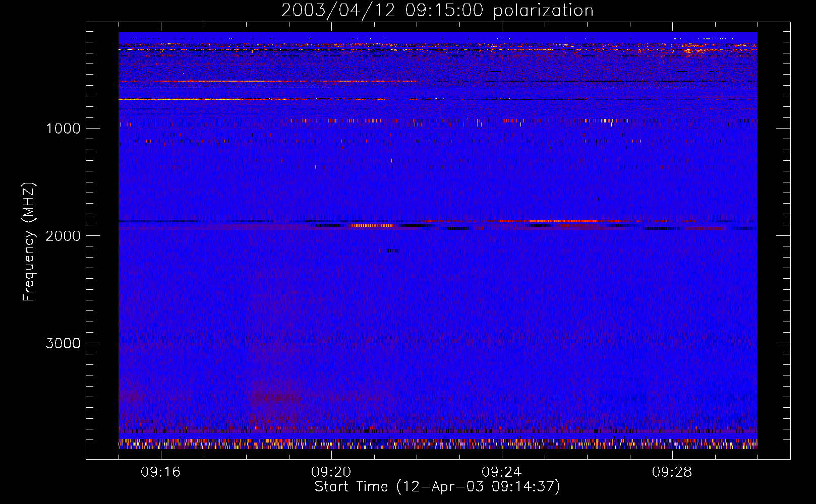
Task: Click the 09:28 time tick label
Action: tap(672, 472)
